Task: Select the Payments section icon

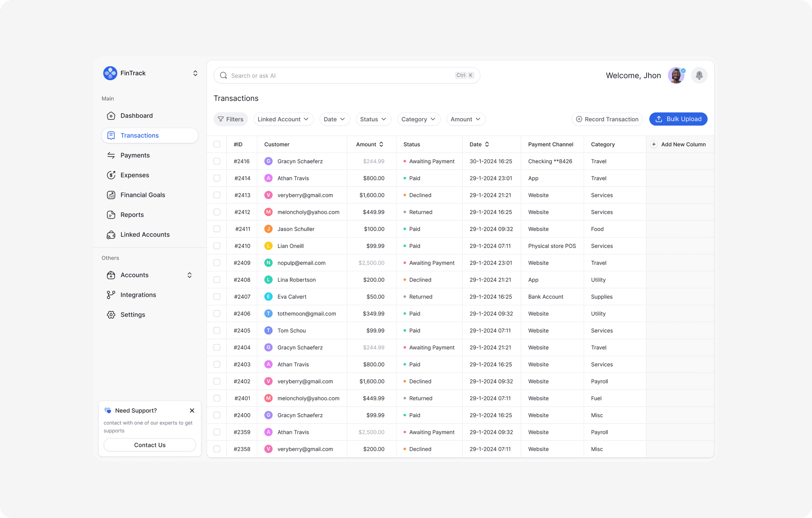Action: pos(111,155)
